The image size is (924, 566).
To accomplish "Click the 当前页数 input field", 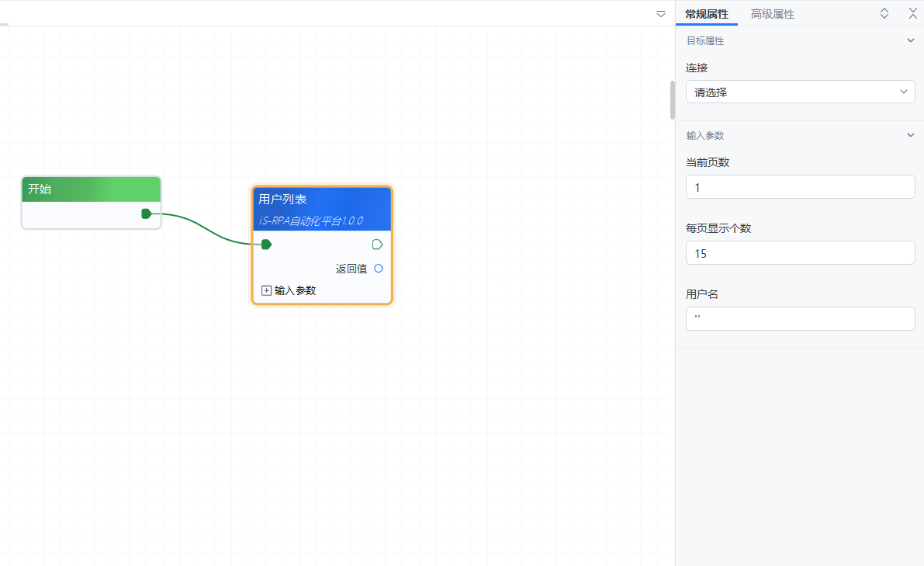I will (x=800, y=187).
